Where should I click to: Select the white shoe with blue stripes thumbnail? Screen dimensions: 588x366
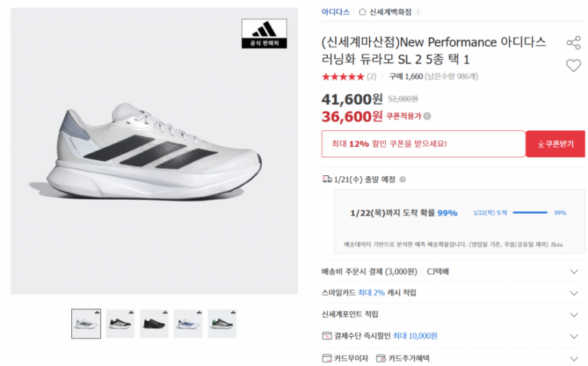[x=188, y=324]
